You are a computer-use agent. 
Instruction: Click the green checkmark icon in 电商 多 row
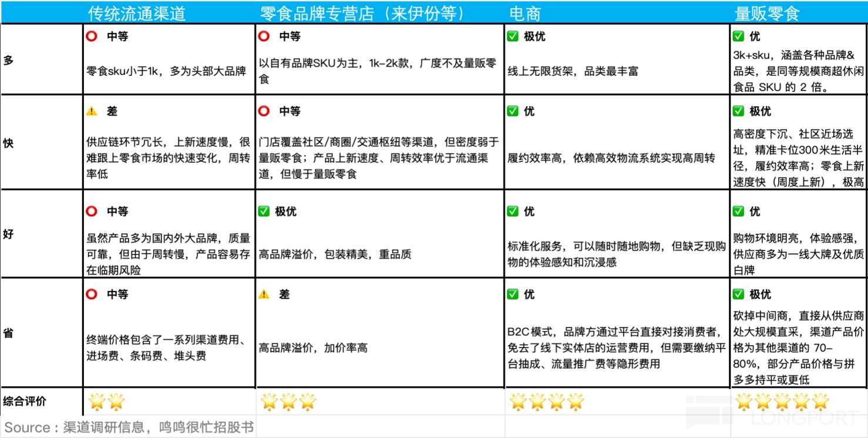pyautogui.click(x=513, y=36)
